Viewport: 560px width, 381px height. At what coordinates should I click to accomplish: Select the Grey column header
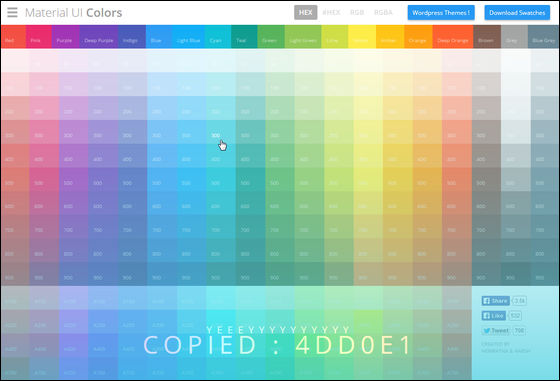[x=514, y=36]
